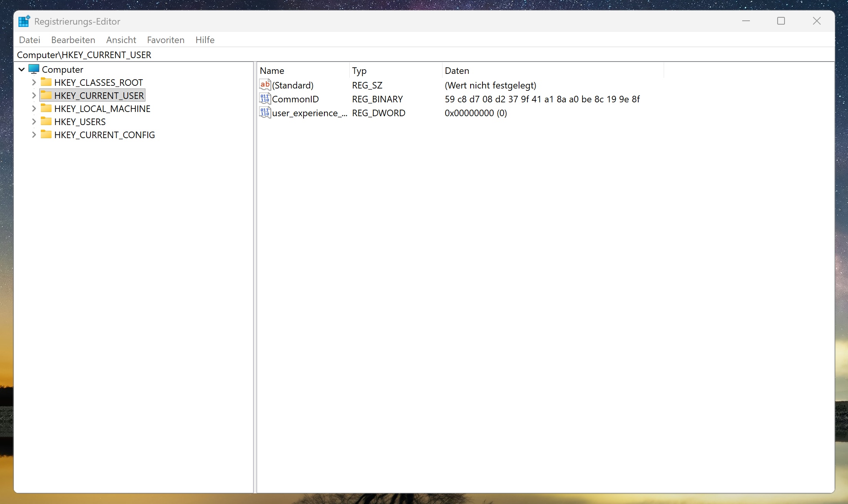Expand the HKEY_CURRENT_CONFIG key
Viewport: 848px width, 504px height.
pyautogui.click(x=34, y=135)
